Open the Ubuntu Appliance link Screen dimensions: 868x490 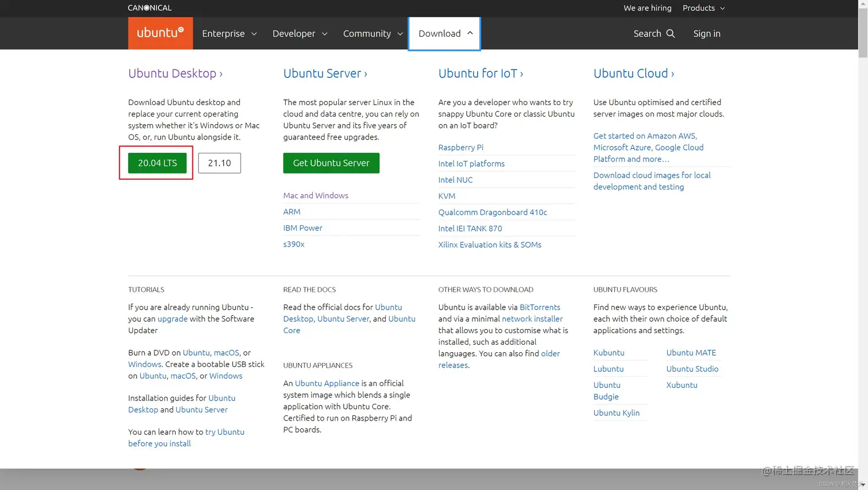(327, 383)
